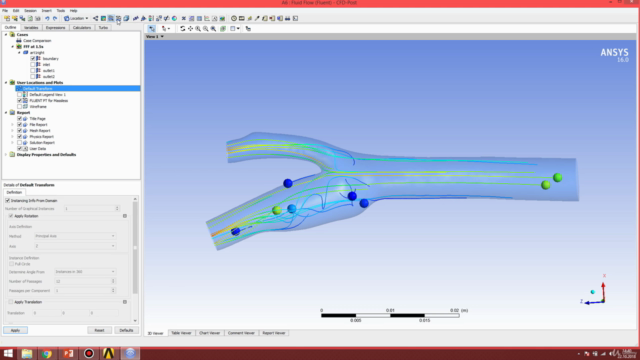Click the Legend toolbar icon
Image resolution: width=640 pixels, height=360 pixels.
[151, 18]
